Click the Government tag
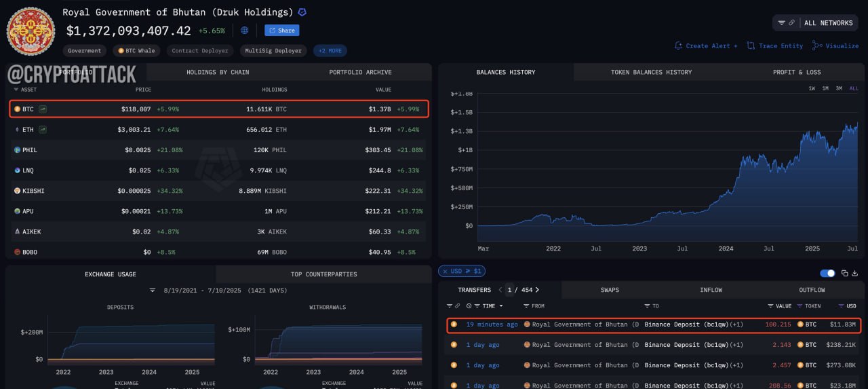This screenshot has width=868, height=389. [x=85, y=51]
